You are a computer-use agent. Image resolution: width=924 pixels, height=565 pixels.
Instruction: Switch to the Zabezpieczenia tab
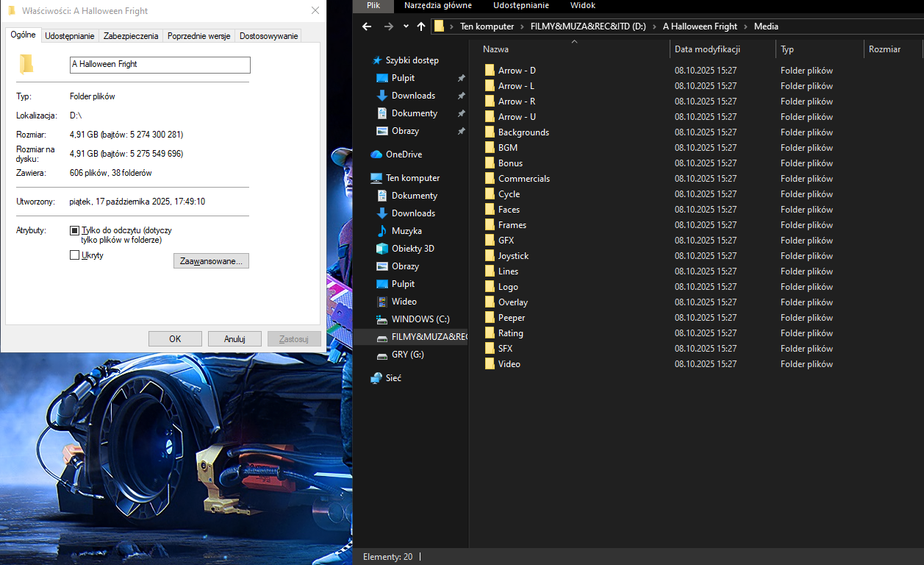pos(131,35)
